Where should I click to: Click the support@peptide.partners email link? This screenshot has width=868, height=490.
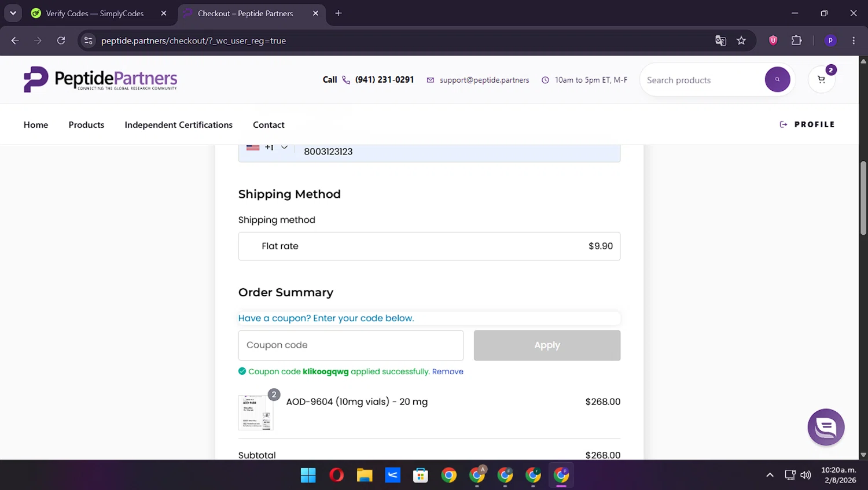pyautogui.click(x=484, y=80)
